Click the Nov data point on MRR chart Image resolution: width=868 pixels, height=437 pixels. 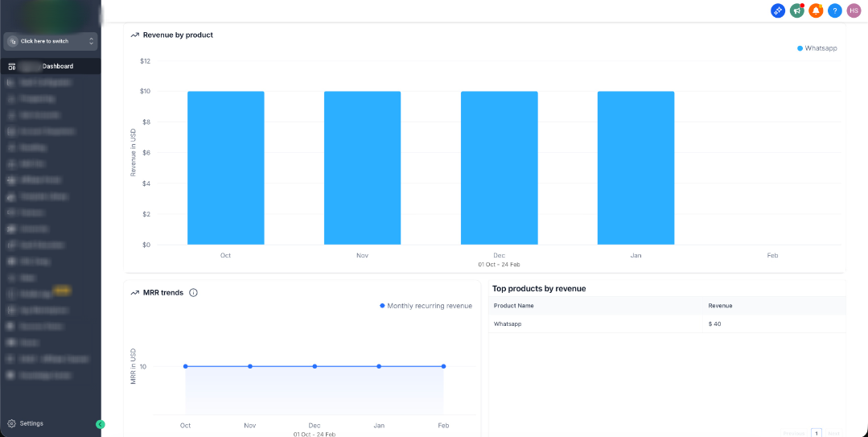[x=250, y=366]
